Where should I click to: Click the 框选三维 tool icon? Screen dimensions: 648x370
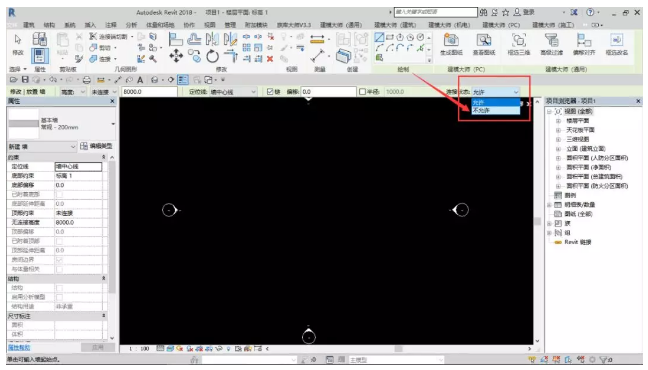point(519,40)
